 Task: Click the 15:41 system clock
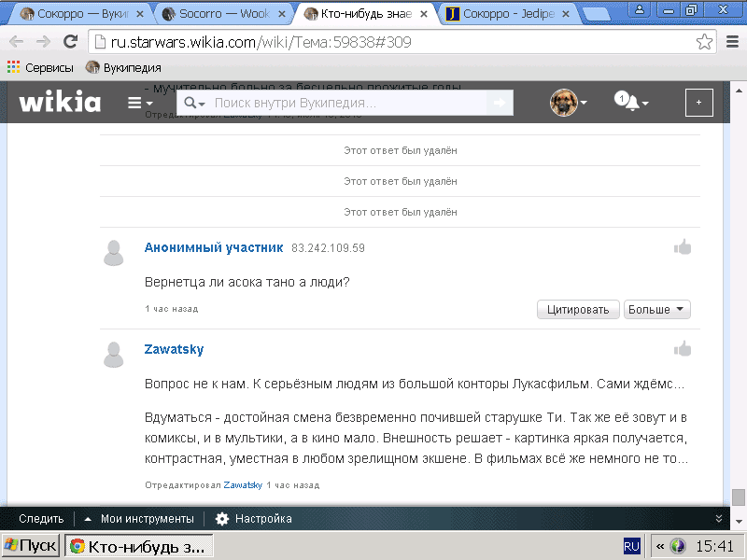(714, 546)
